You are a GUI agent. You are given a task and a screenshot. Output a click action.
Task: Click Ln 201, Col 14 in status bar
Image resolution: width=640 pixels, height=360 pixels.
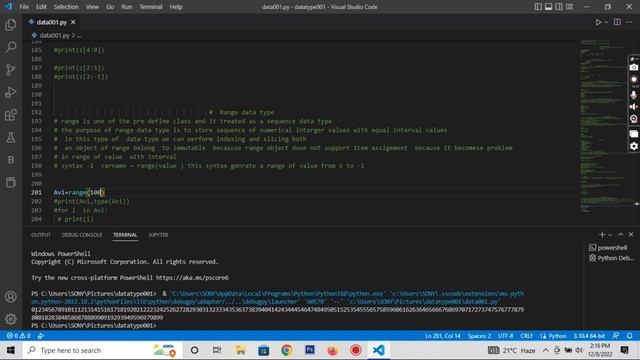[443, 336]
